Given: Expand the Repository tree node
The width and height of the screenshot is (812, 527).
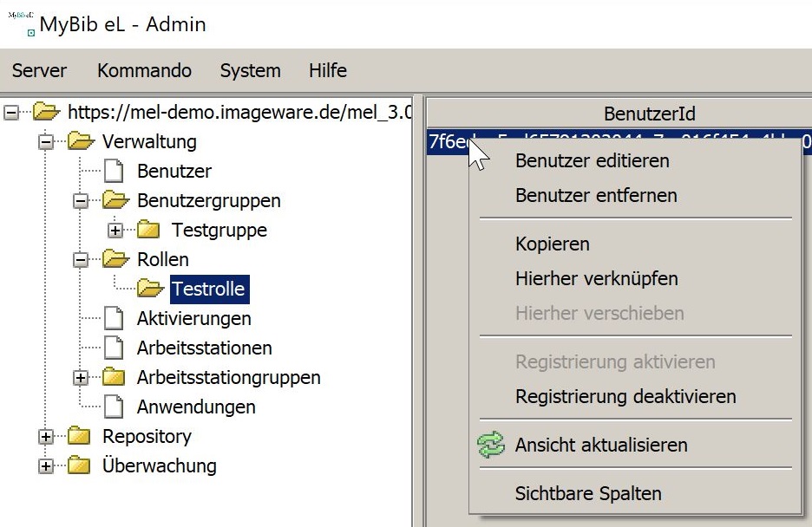Looking at the screenshot, I should 46,437.
